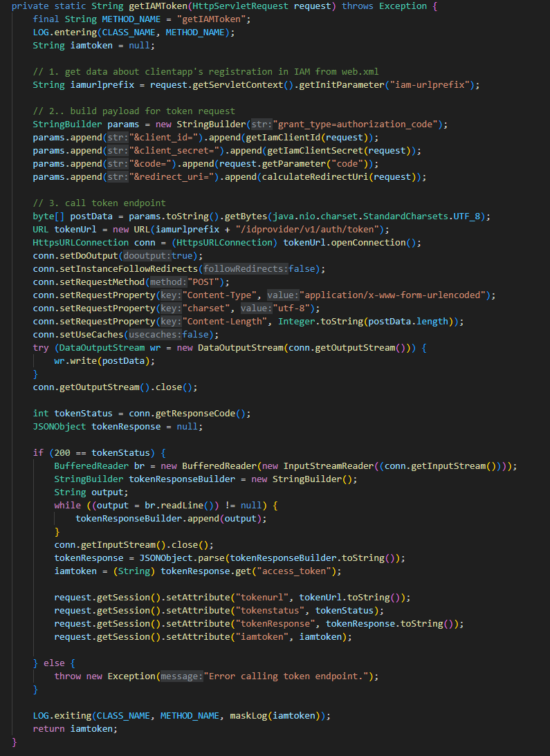Click the else keyword
The image size is (550, 756).
(54, 663)
